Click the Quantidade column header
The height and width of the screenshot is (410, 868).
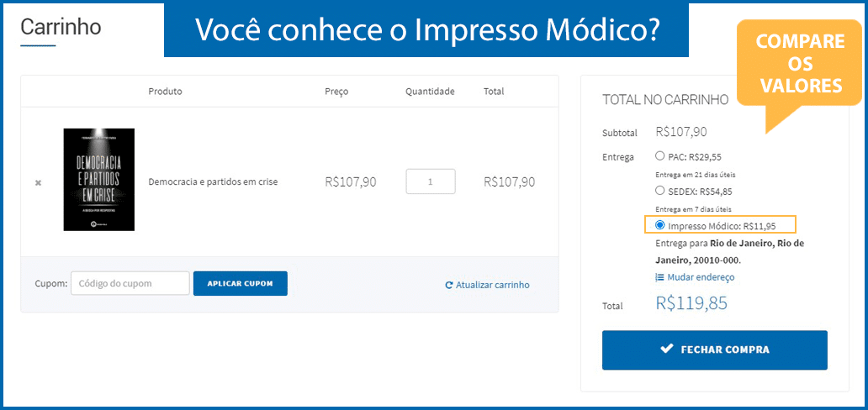[x=430, y=92]
